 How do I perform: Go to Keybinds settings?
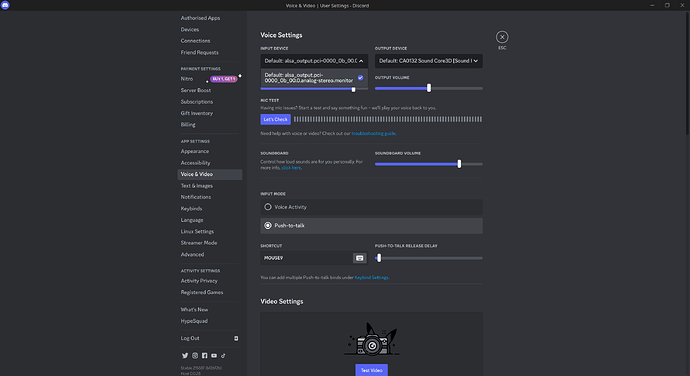(x=191, y=209)
